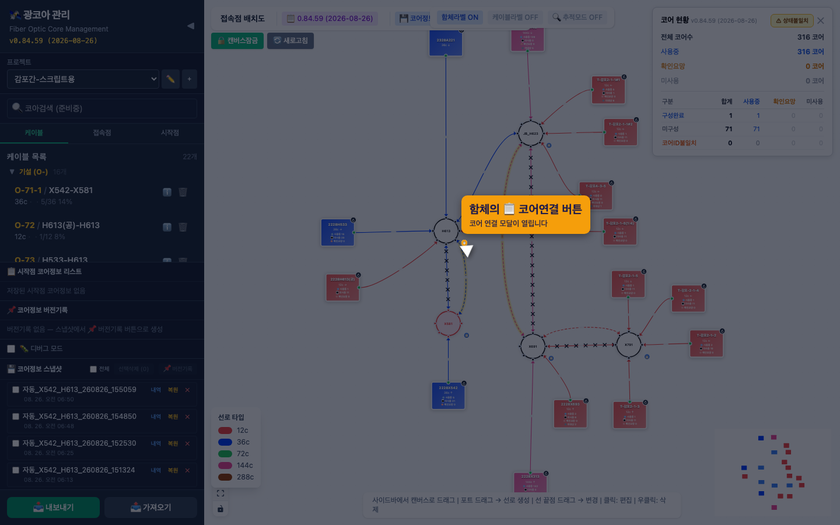Click the lock icon below fit view
This screenshot has width=840, height=525.
point(221,508)
